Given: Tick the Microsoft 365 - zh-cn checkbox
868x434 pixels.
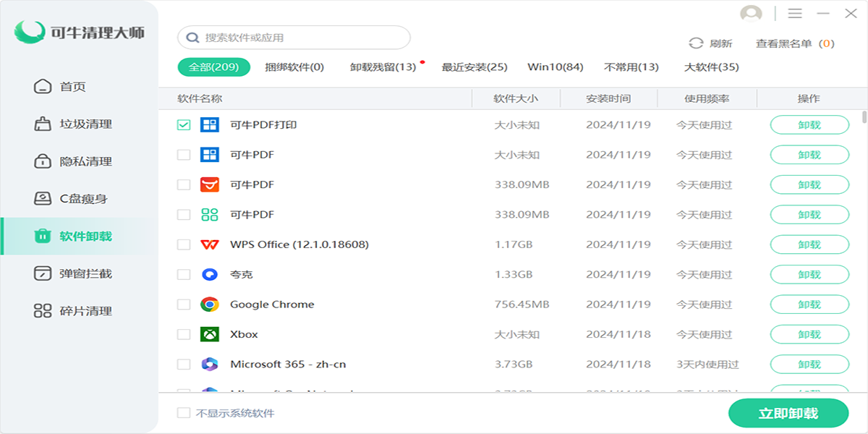Looking at the screenshot, I should pyautogui.click(x=184, y=365).
